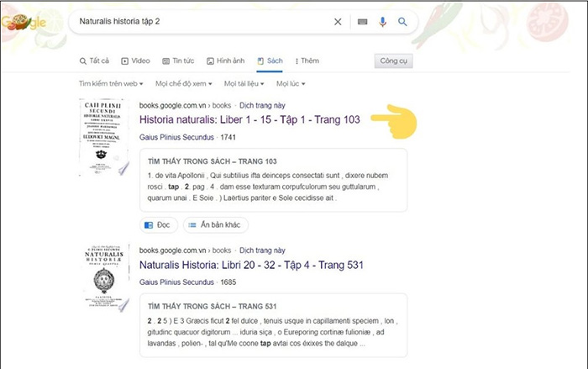The width and height of the screenshot is (588, 369).
Task: Open the Hình ảnh tab
Action: 225,61
